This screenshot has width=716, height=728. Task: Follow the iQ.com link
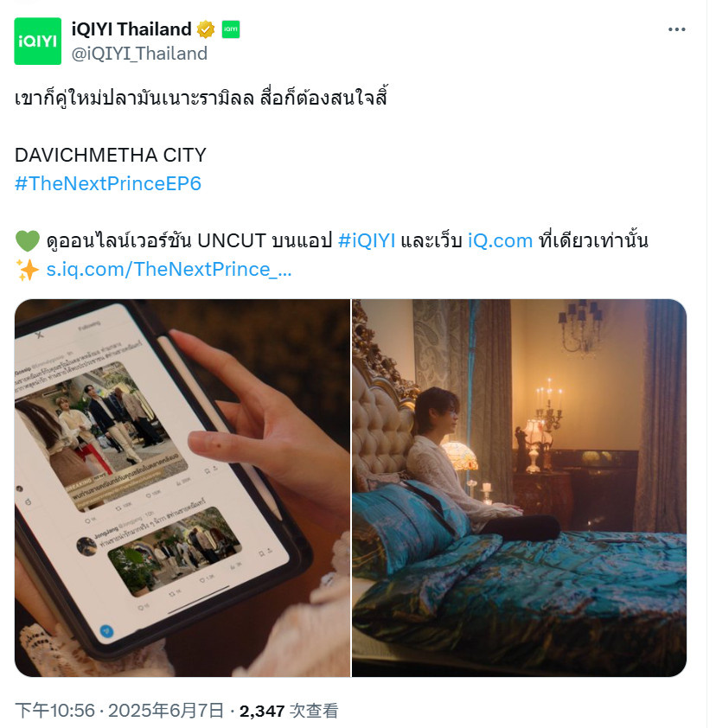[x=500, y=241]
